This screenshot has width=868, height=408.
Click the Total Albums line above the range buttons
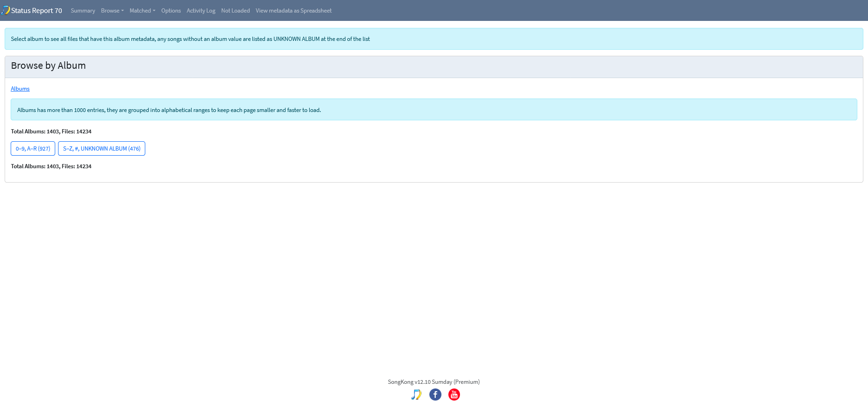[51, 132]
